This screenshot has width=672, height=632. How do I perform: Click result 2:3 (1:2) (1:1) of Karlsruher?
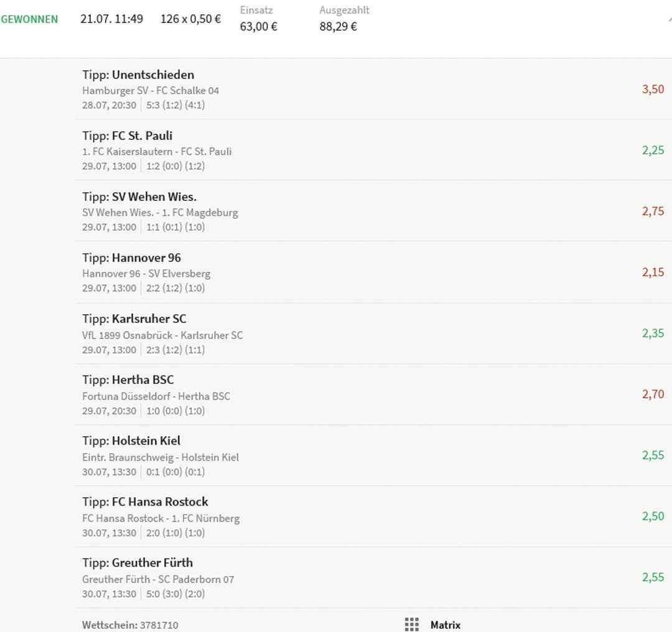pos(175,350)
